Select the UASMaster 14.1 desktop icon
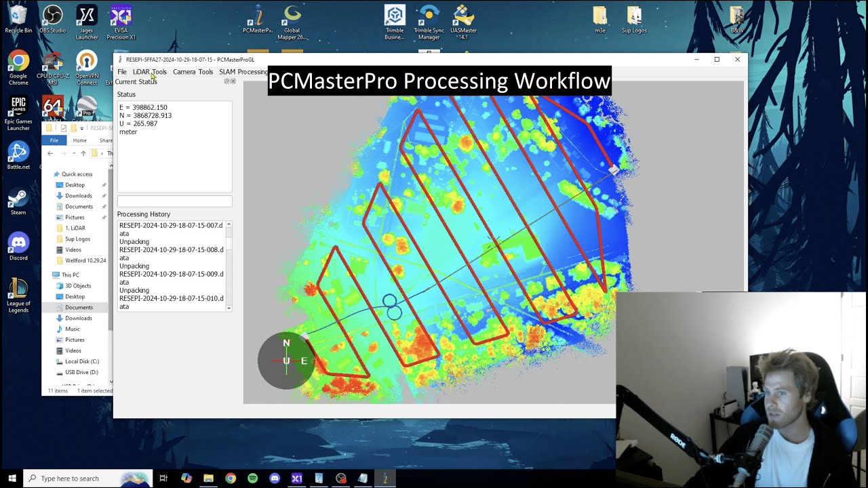Screen dimensions: 868x488 [463, 22]
